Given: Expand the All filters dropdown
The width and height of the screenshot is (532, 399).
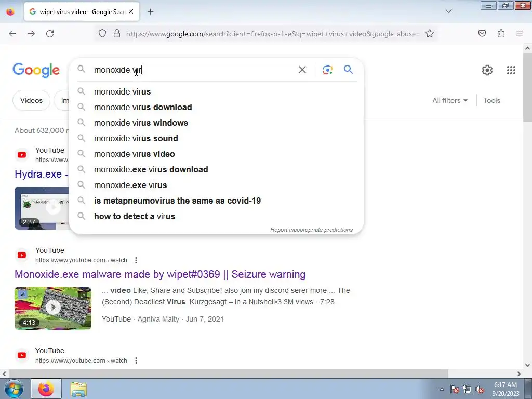Looking at the screenshot, I should 450,100.
